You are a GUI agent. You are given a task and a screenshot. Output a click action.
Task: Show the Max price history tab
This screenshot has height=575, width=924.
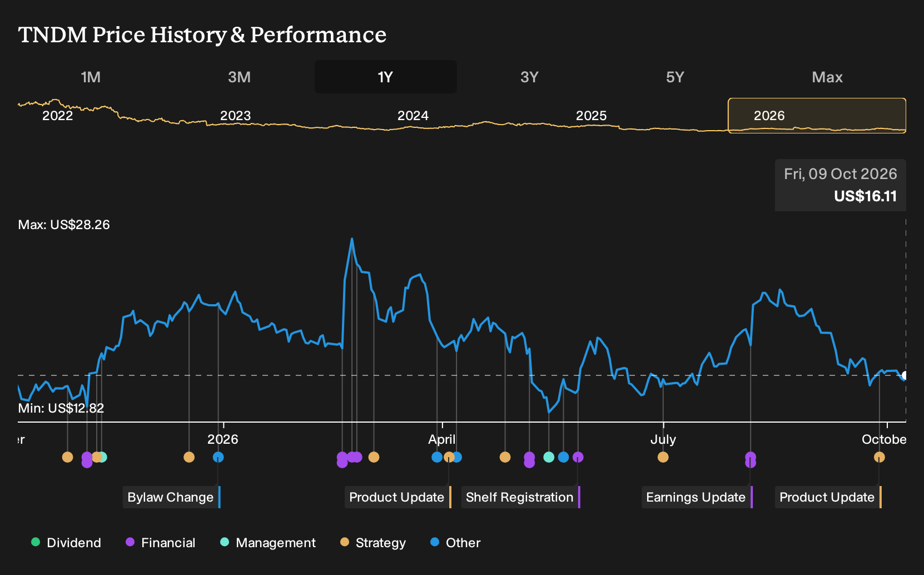(827, 77)
